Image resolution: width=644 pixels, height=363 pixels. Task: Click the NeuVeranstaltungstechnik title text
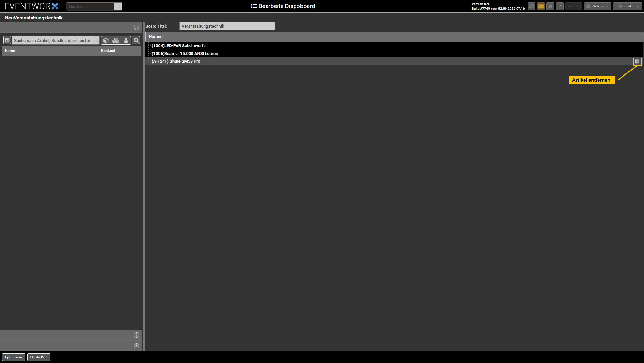tap(34, 18)
